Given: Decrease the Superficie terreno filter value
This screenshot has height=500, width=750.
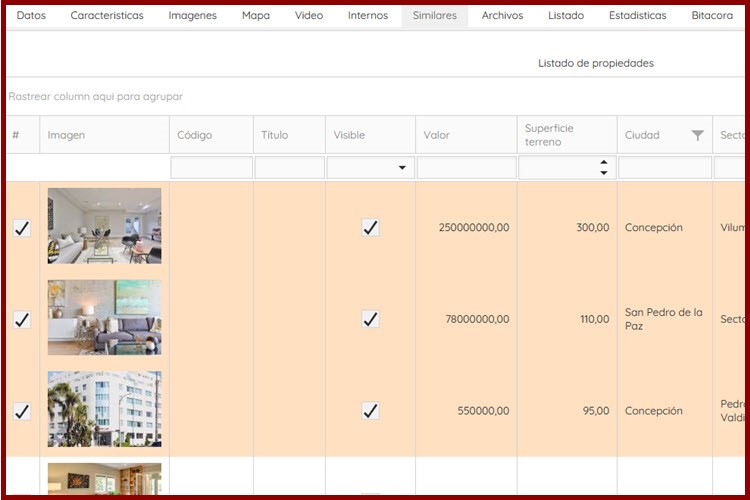Looking at the screenshot, I should (604, 173).
